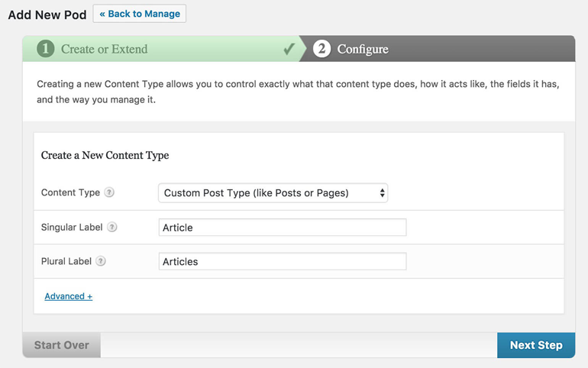Click the step 1 number circle

tap(45, 49)
